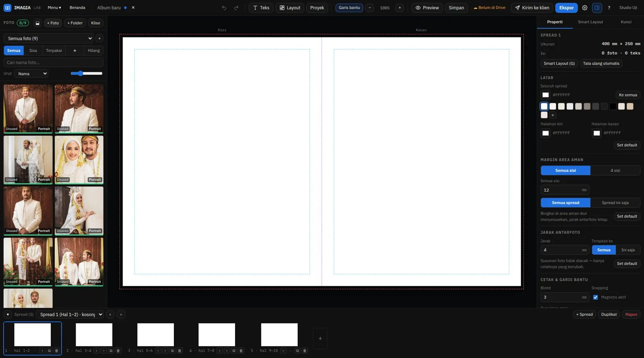Go to the previous spread using the arrow
This screenshot has height=358, width=644.
coord(110,315)
